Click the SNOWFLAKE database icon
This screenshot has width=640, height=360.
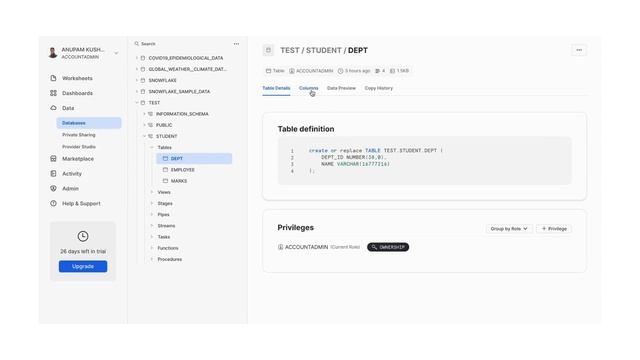tap(143, 80)
